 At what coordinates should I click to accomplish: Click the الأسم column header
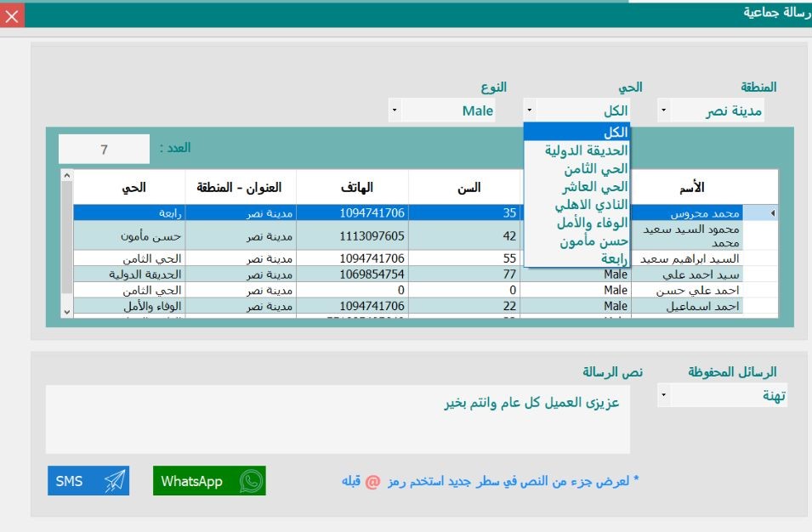click(692, 187)
